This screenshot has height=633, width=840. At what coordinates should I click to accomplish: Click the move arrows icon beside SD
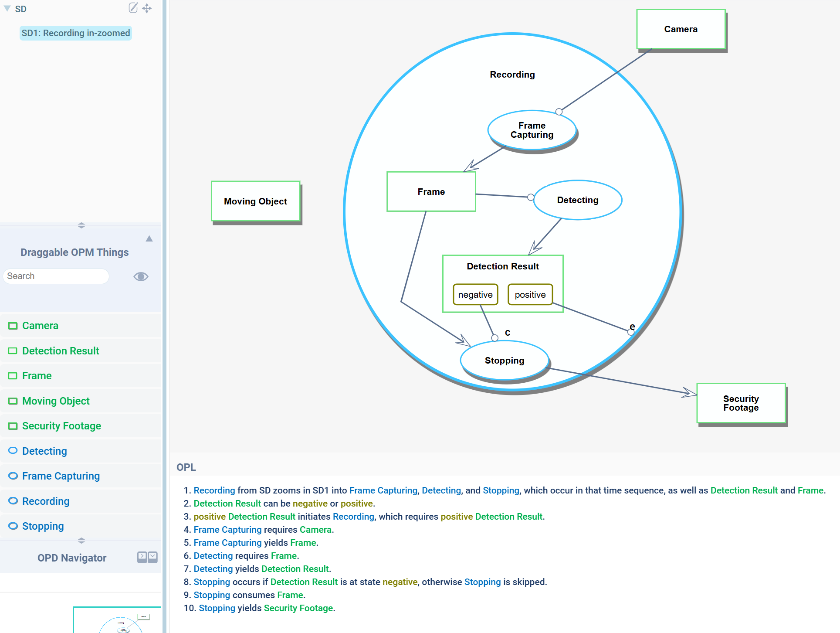[x=147, y=8]
